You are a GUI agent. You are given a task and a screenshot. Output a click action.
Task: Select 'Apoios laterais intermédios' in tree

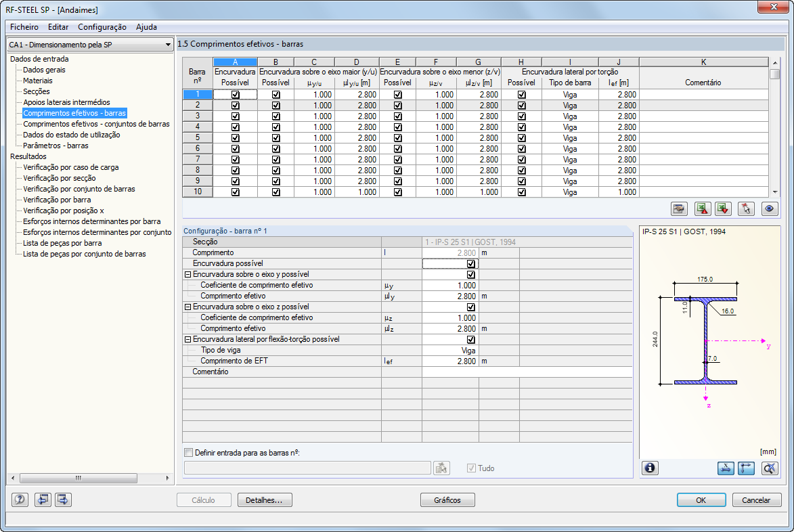point(66,102)
